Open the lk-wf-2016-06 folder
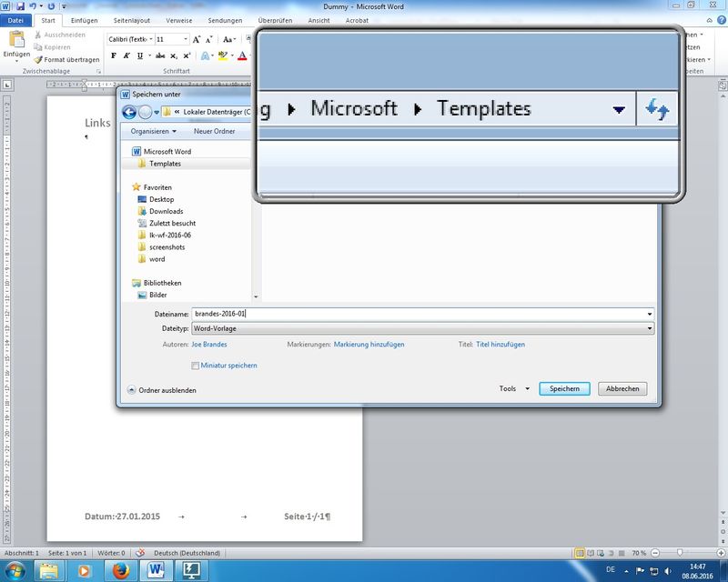The height and width of the screenshot is (582, 728). (165, 236)
